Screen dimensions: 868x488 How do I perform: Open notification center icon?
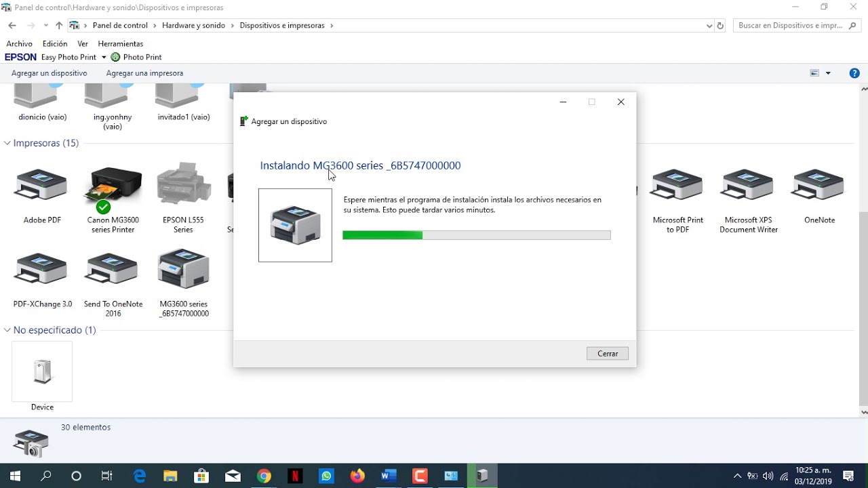point(848,476)
